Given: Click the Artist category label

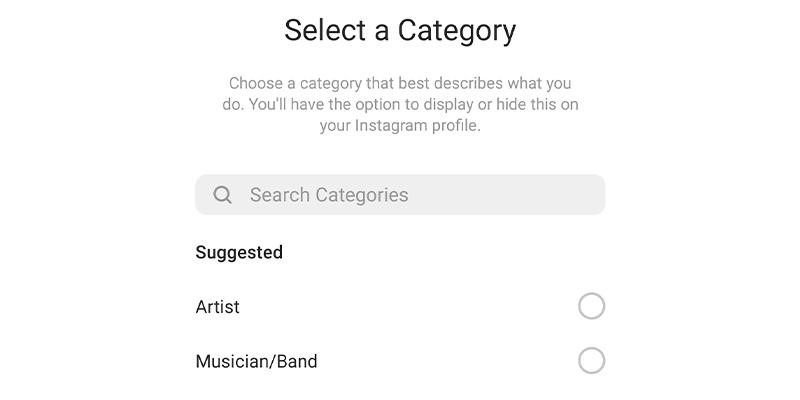Looking at the screenshot, I should [218, 307].
